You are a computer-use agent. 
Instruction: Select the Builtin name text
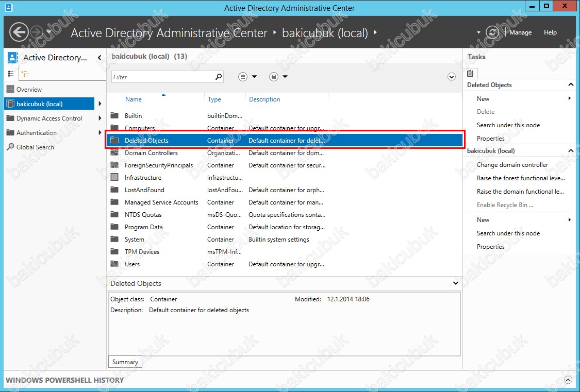133,115
